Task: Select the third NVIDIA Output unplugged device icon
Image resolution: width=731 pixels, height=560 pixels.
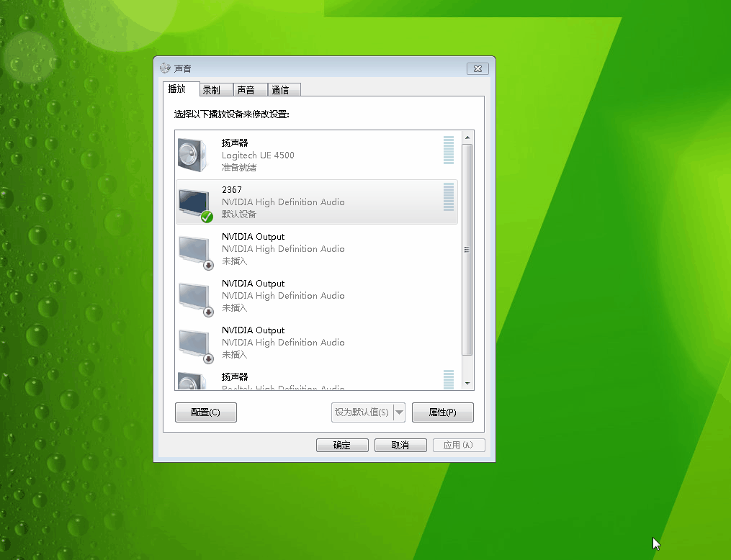Action: click(194, 343)
